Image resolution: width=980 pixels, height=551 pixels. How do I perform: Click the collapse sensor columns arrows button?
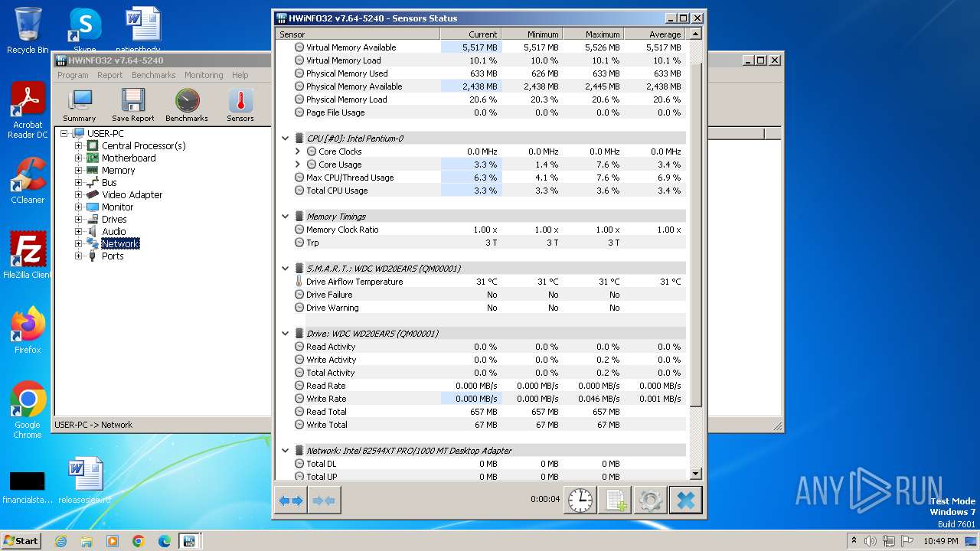coord(324,500)
